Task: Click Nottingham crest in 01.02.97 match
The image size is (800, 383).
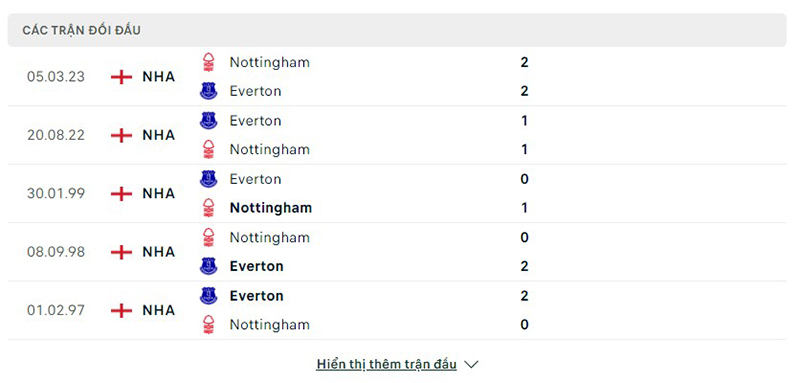Action: pos(208,325)
